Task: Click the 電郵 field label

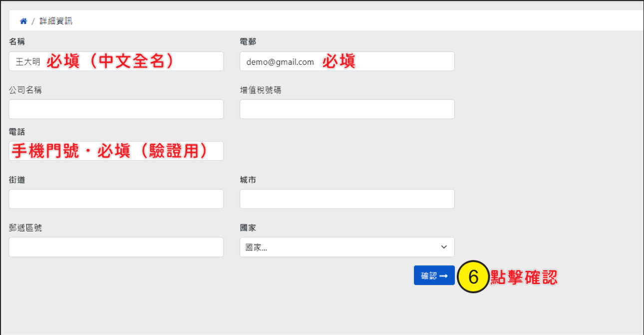Action: 248,42
